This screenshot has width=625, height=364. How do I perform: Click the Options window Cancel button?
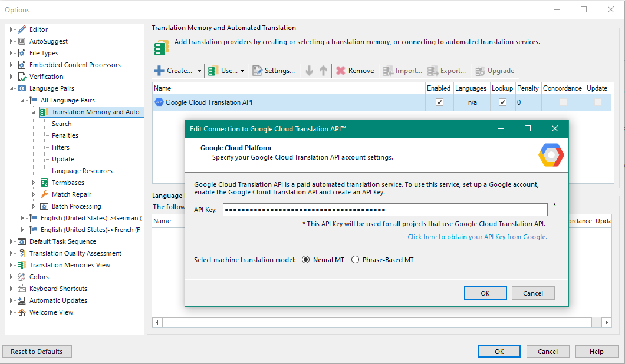point(548,352)
